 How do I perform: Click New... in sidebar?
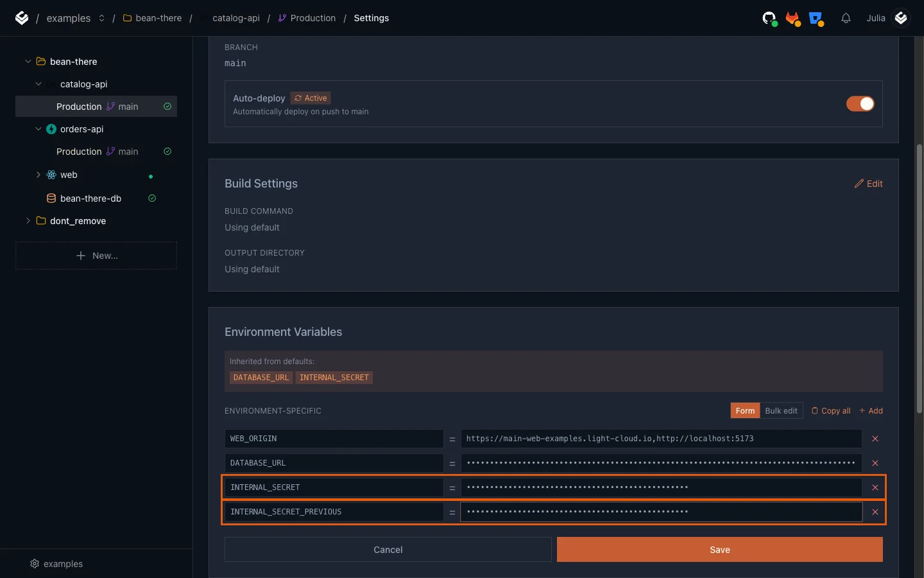tap(96, 256)
